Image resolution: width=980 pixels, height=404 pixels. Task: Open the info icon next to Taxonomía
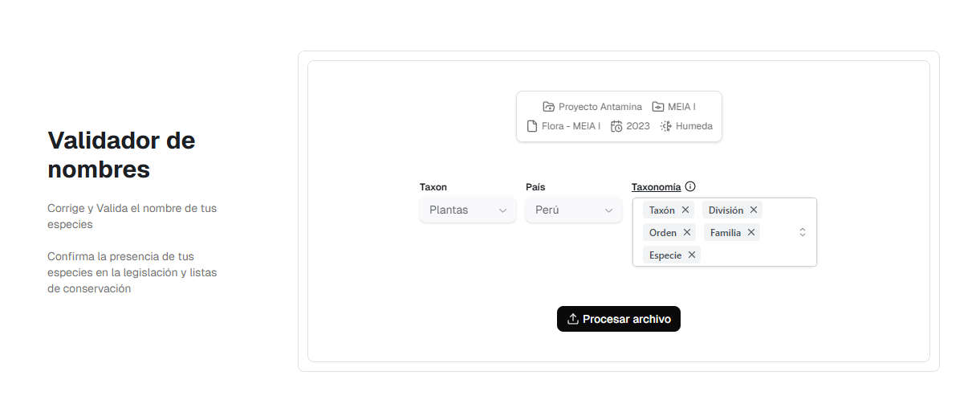coord(690,186)
